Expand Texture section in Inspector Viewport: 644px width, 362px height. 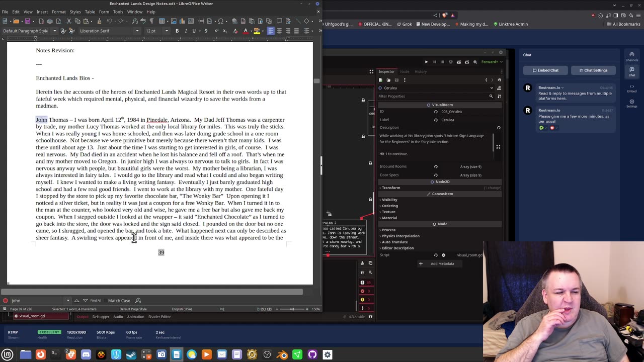click(388, 212)
